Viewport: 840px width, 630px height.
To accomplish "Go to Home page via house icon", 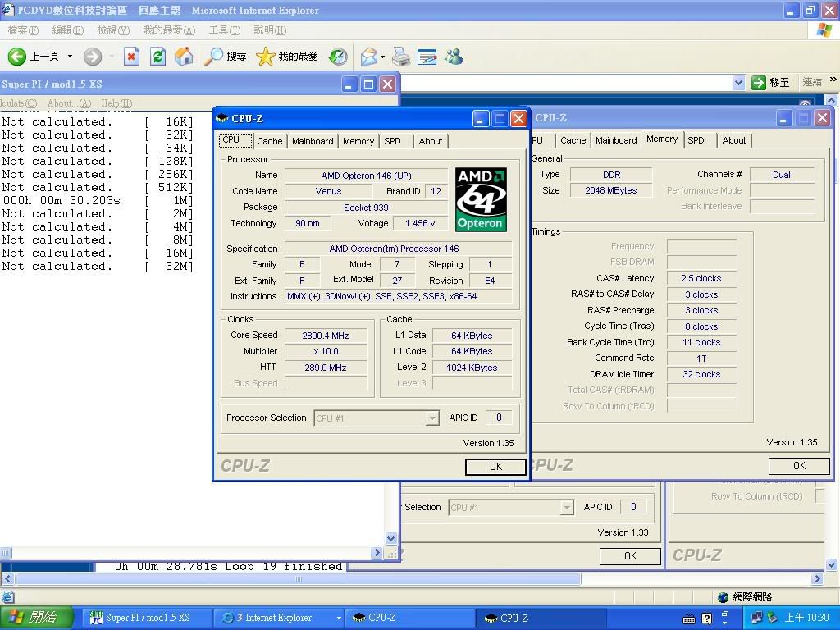I will (x=185, y=57).
